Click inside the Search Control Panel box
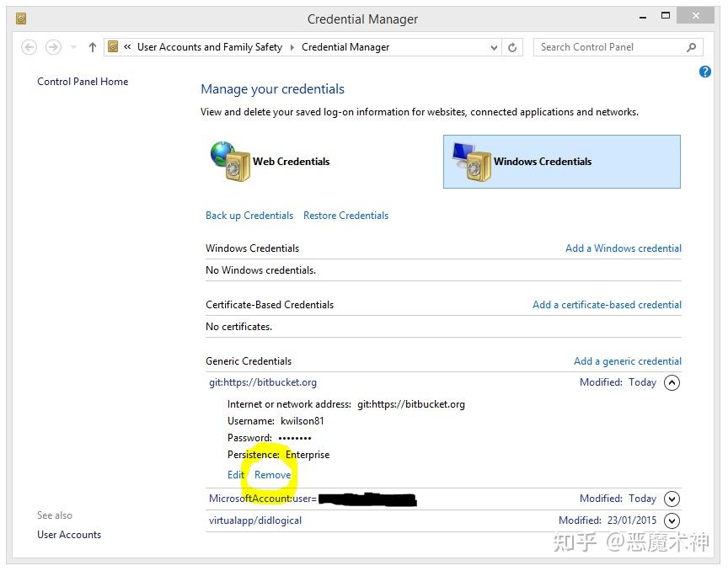Screen dimensions: 728x571 (607, 47)
